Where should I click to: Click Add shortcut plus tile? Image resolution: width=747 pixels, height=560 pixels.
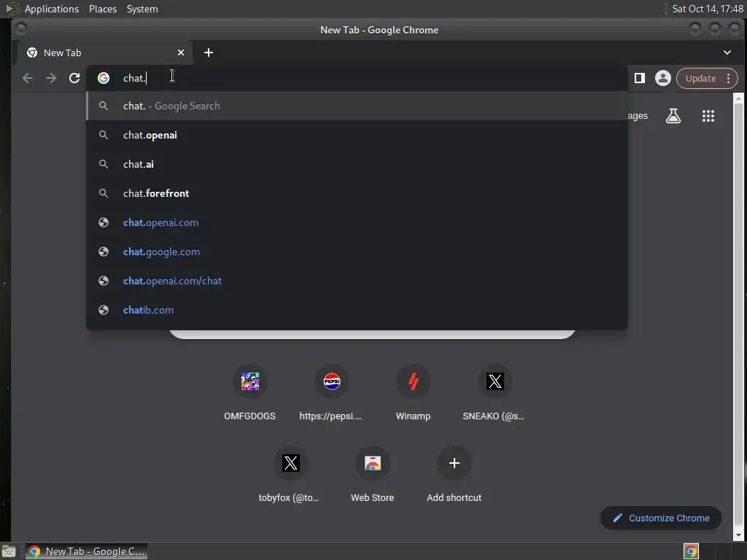(454, 475)
